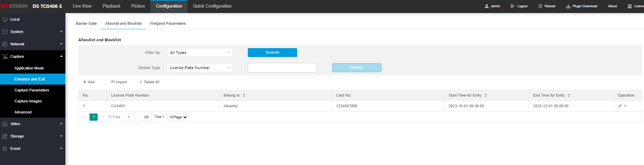
Task: Open the Filter by All Types dropdown
Action: point(199,53)
